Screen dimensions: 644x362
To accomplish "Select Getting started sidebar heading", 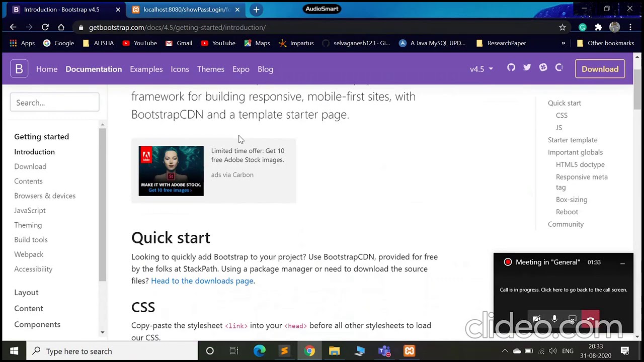I will pyautogui.click(x=41, y=136).
